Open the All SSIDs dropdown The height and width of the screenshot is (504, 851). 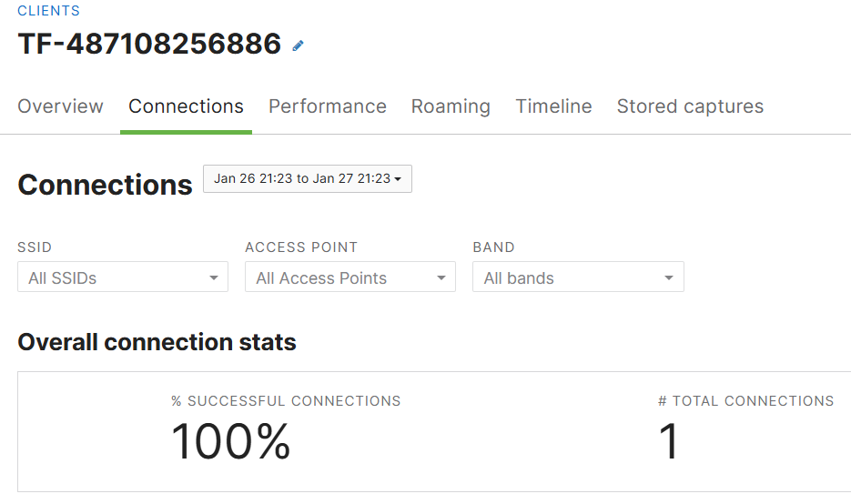(x=123, y=277)
